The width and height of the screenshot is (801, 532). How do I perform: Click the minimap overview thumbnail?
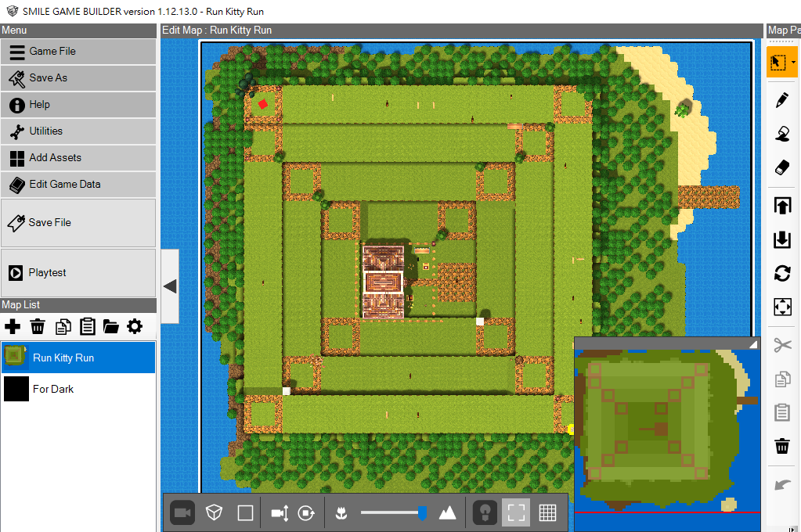coord(667,439)
